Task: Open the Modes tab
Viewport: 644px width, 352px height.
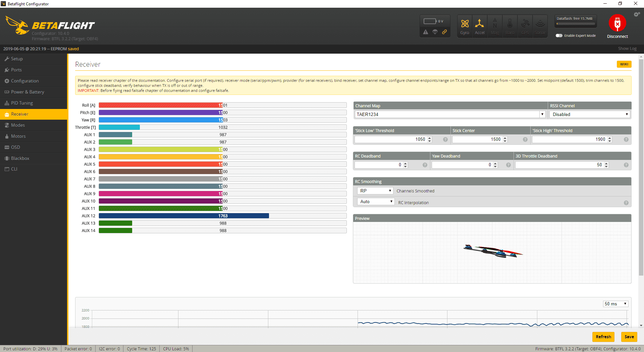Action: 34,125
